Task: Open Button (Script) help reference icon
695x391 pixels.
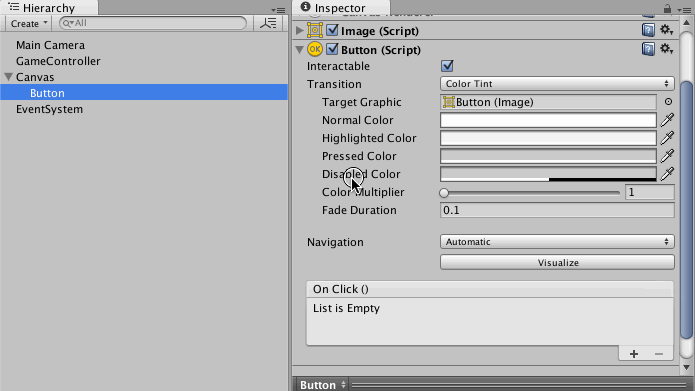Action: pyautogui.click(x=648, y=49)
